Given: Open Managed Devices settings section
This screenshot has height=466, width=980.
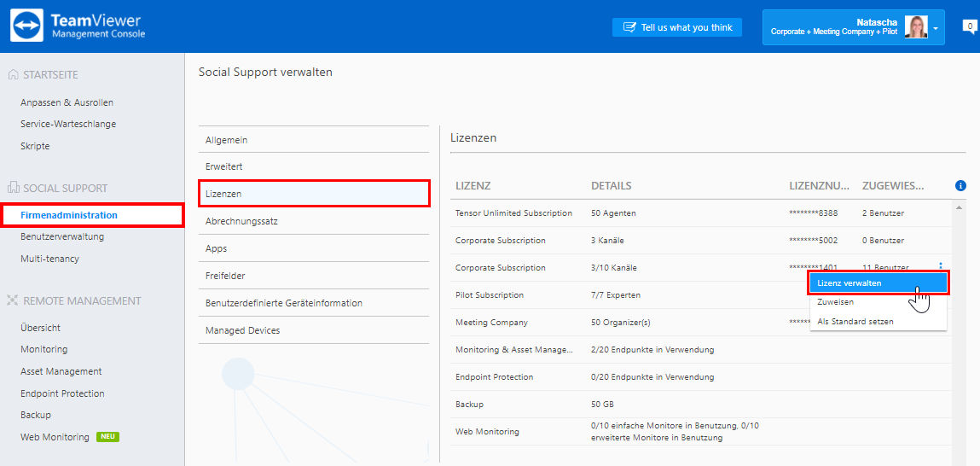Looking at the screenshot, I should point(314,330).
